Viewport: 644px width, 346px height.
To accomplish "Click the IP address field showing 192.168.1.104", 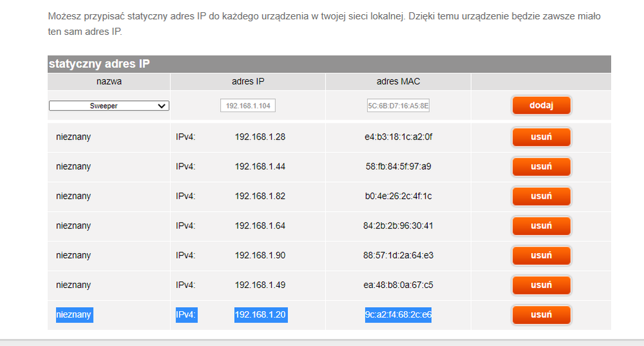I will tap(248, 106).
